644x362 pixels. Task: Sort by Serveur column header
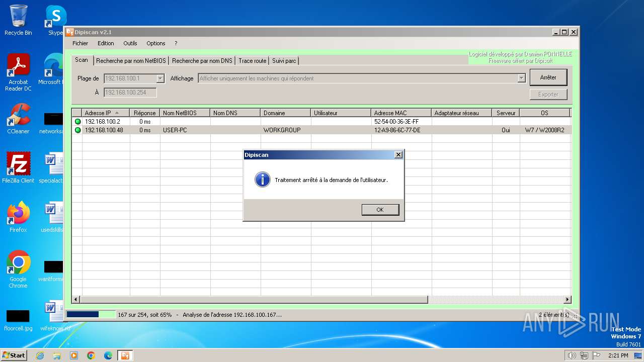coord(506,113)
